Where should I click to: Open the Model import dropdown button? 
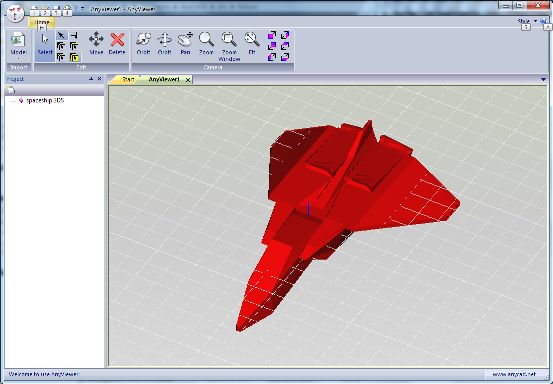pyautogui.click(x=18, y=46)
